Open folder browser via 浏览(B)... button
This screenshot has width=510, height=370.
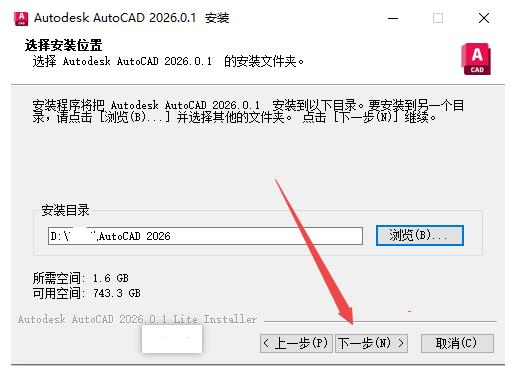(x=420, y=236)
